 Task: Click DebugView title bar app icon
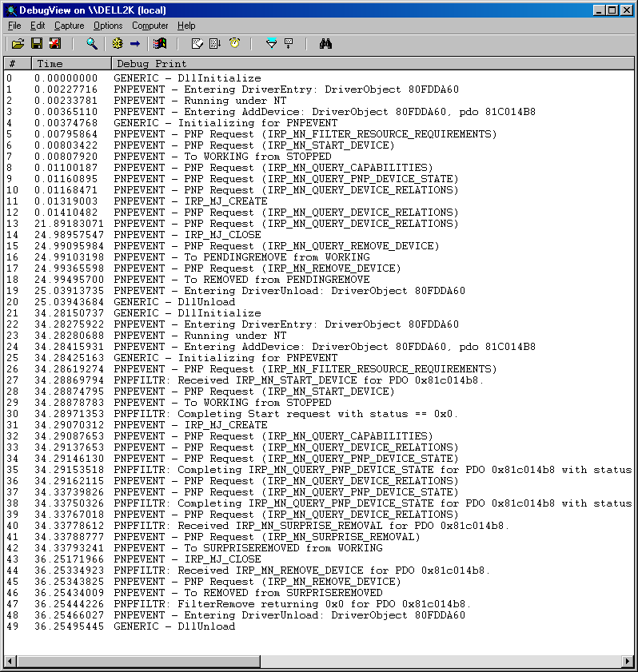pyautogui.click(x=11, y=10)
